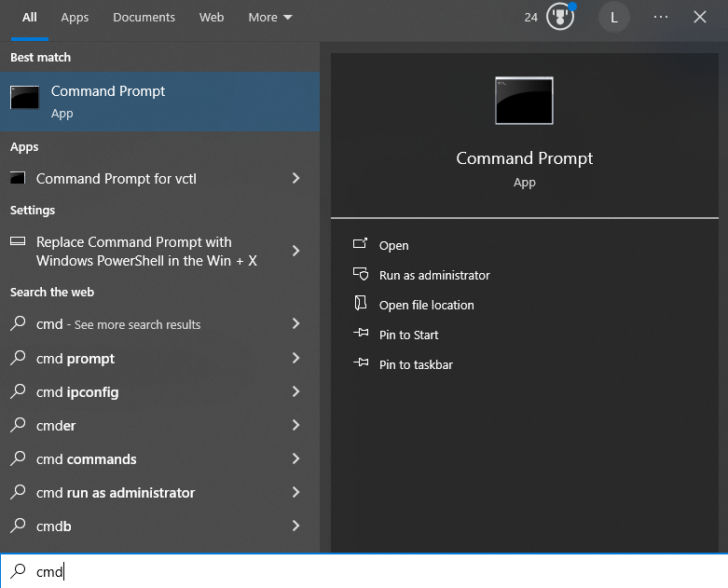Switch to the Apps tab
The height and width of the screenshot is (588, 728).
75,17
